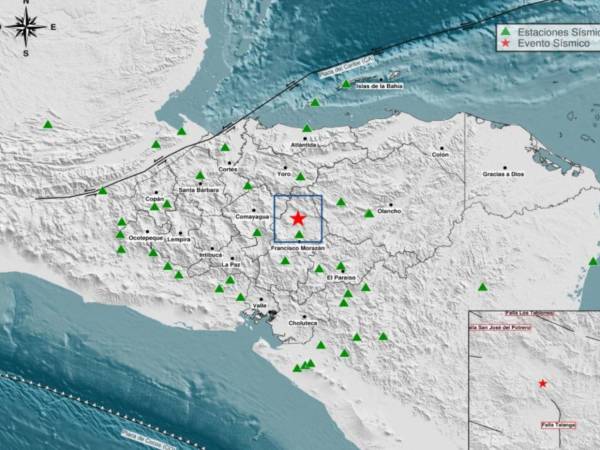Select the station triangle below the red star in the blue box

pyautogui.click(x=299, y=234)
